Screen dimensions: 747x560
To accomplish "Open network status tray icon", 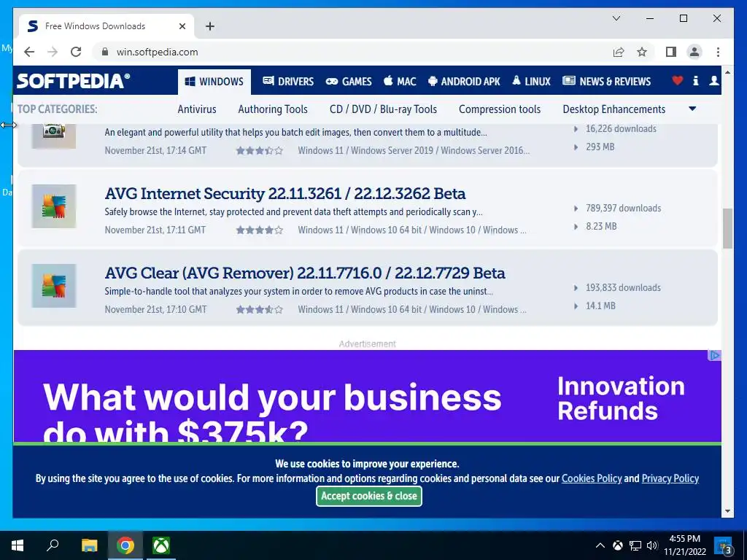I will pyautogui.click(x=635, y=545).
